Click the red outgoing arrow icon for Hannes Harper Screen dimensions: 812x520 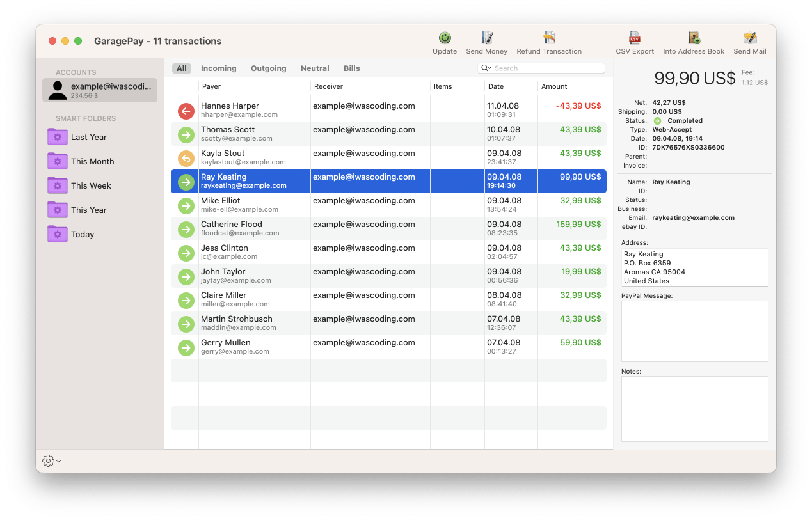click(186, 111)
